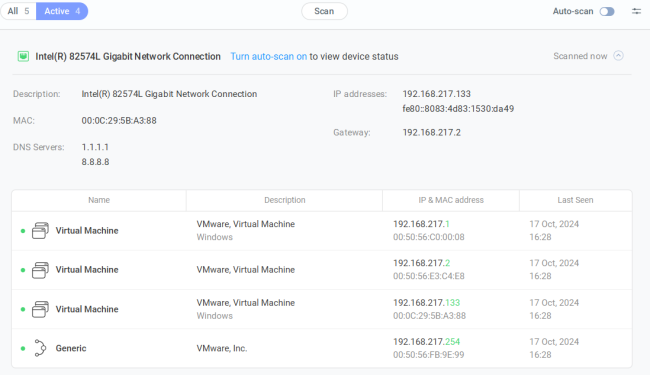
Task: Click MAC 00:50:56:FB:9E:99
Action: tap(429, 355)
